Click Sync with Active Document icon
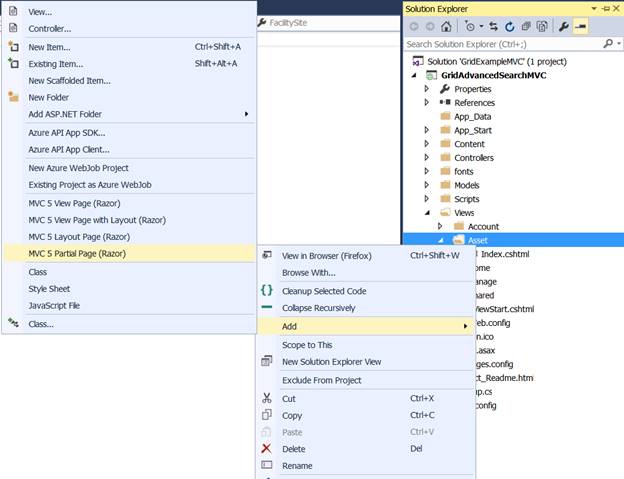This screenshot has height=479, width=624. click(x=495, y=26)
